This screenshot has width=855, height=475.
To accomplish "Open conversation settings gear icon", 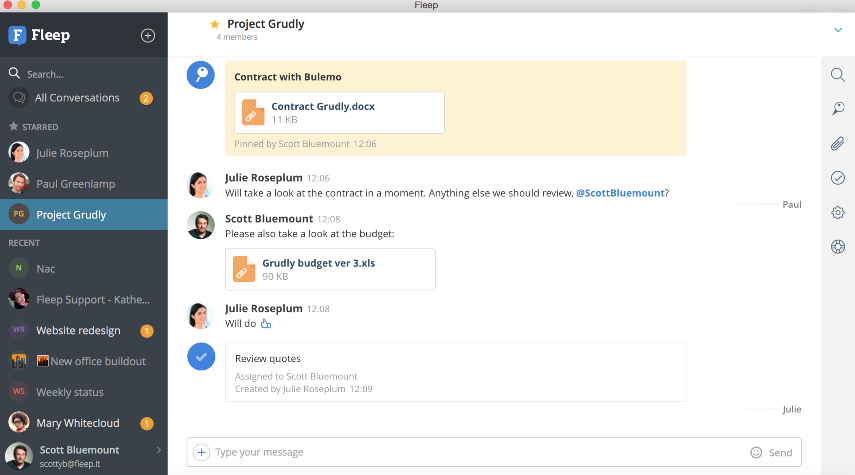I will pyautogui.click(x=838, y=213).
